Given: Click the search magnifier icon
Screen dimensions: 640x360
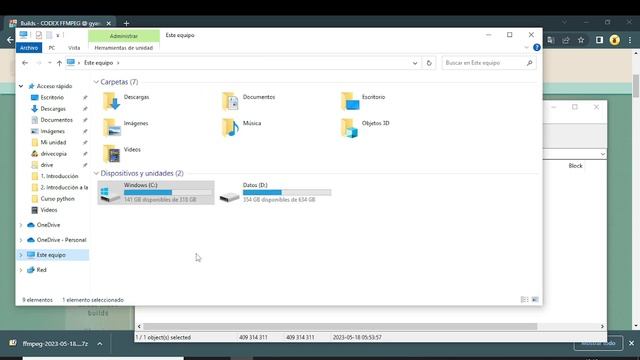Looking at the screenshot, I should click(529, 63).
